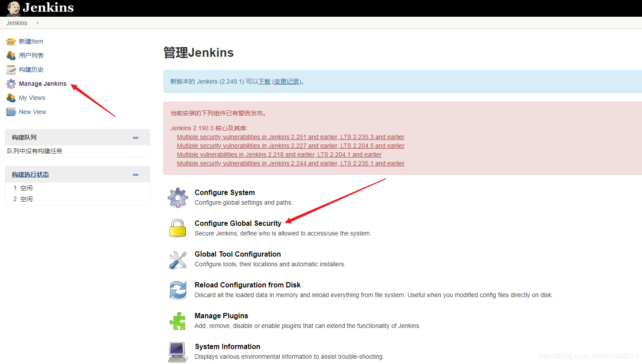Click 'Displays various environmental information' description
Viewport: 642px width, 364px height.
[289, 357]
